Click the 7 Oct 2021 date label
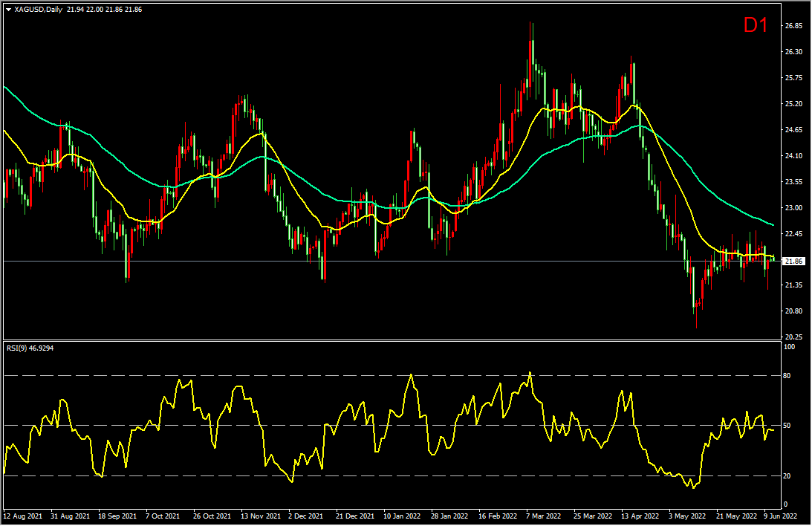812x526 pixels. click(163, 516)
